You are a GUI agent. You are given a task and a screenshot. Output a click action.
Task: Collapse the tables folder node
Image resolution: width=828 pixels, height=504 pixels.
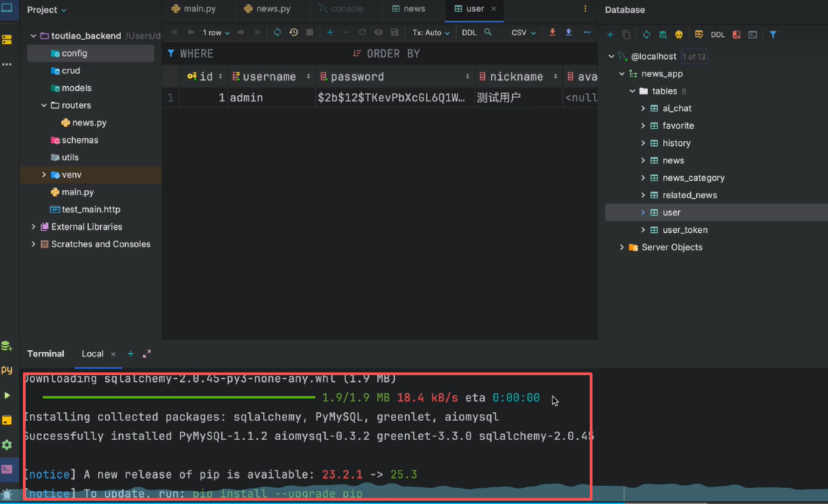point(632,91)
